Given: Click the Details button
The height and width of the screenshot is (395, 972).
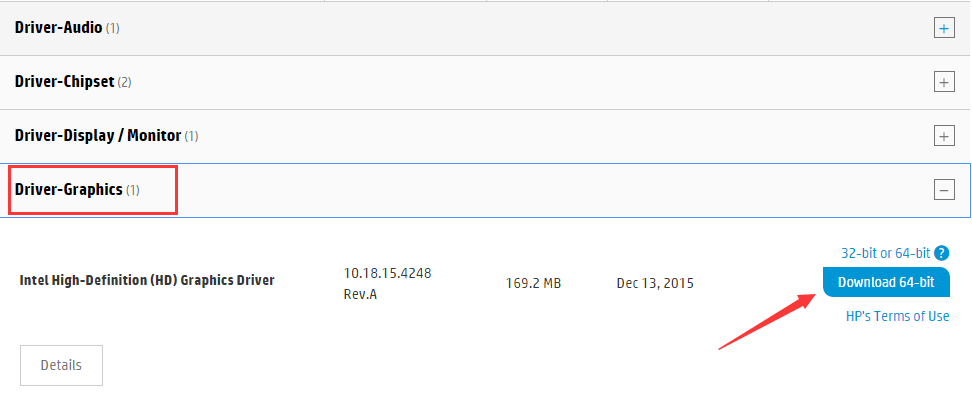Looking at the screenshot, I should coord(61,365).
